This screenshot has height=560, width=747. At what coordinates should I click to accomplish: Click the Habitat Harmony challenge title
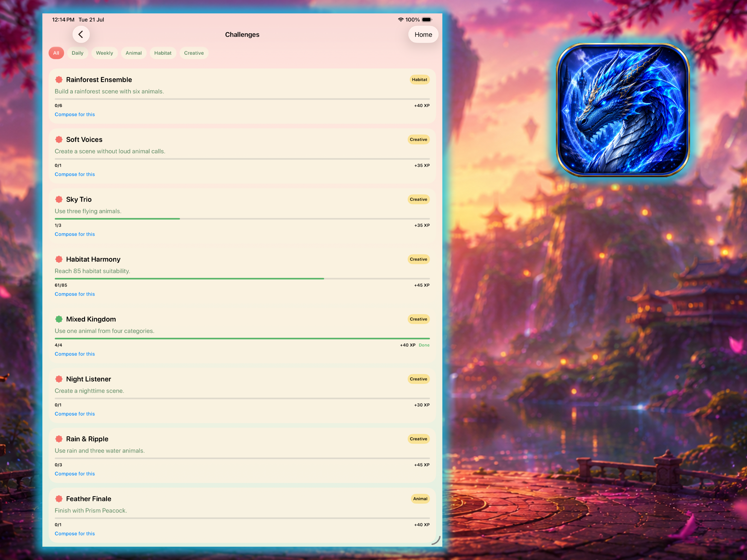pos(93,259)
